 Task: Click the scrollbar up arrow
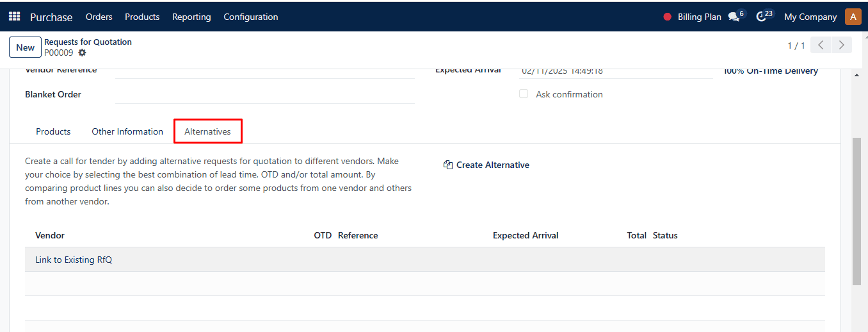pyautogui.click(x=856, y=75)
